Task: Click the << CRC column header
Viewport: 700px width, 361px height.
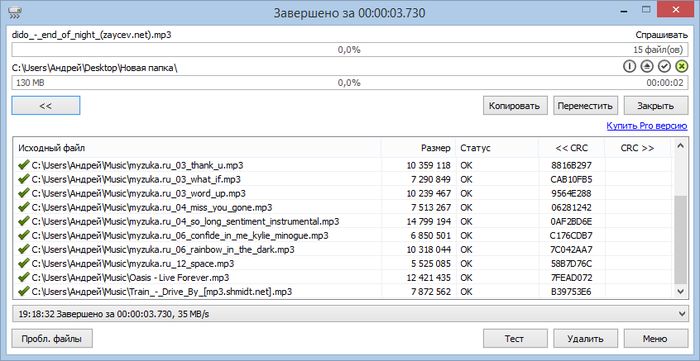Action: [571, 148]
